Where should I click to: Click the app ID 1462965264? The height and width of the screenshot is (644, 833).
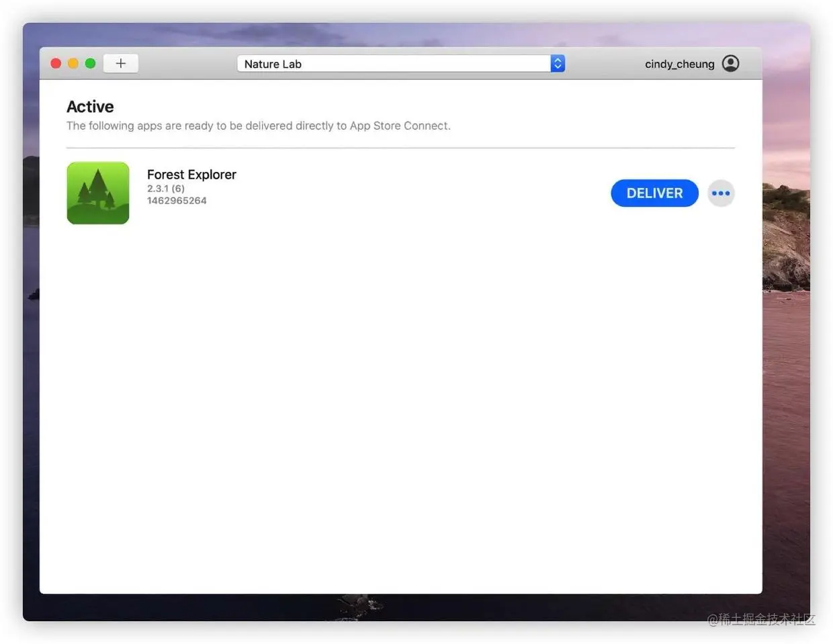[x=177, y=201]
